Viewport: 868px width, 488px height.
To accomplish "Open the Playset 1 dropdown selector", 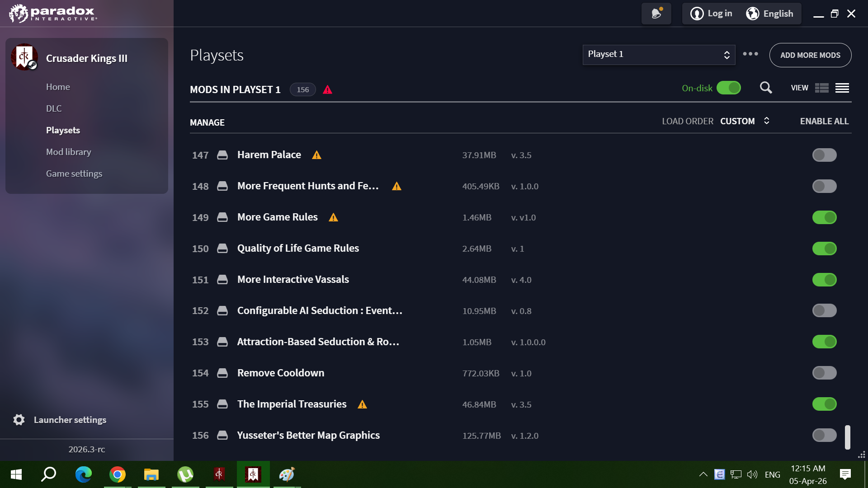I will click(659, 55).
